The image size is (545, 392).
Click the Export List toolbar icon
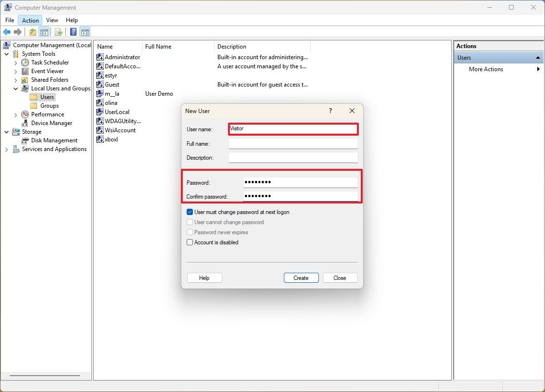(58, 32)
